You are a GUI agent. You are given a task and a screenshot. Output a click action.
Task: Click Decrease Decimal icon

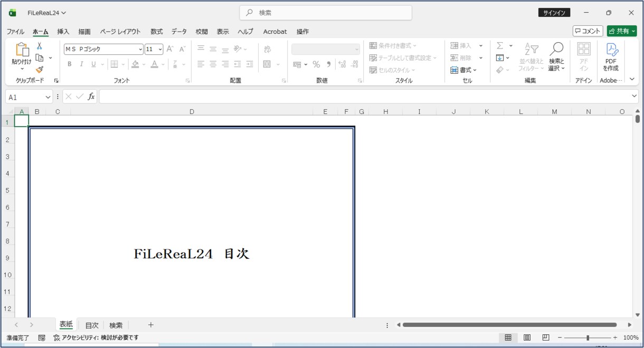pos(355,64)
